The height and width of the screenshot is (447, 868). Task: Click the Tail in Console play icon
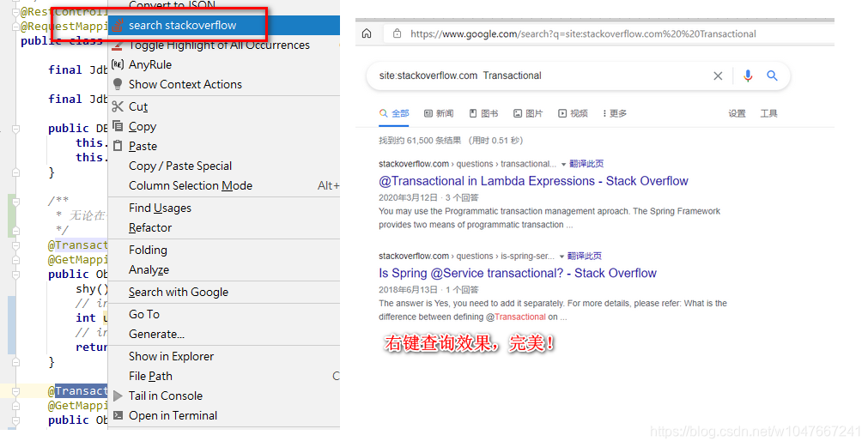pos(118,396)
